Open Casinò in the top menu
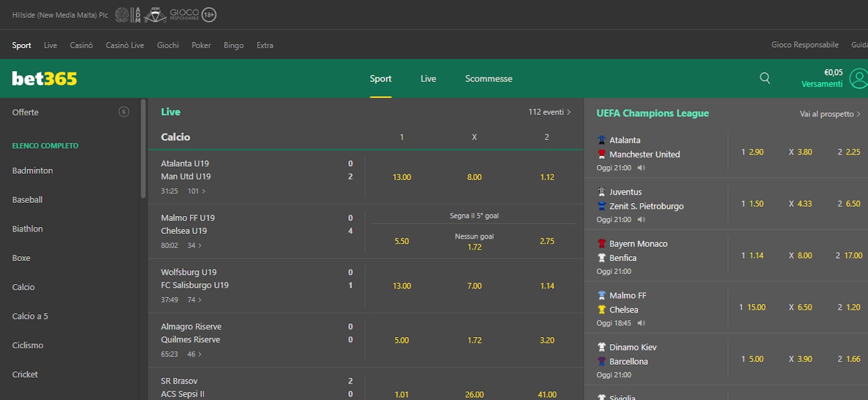Image resolution: width=868 pixels, height=400 pixels. 81,45
